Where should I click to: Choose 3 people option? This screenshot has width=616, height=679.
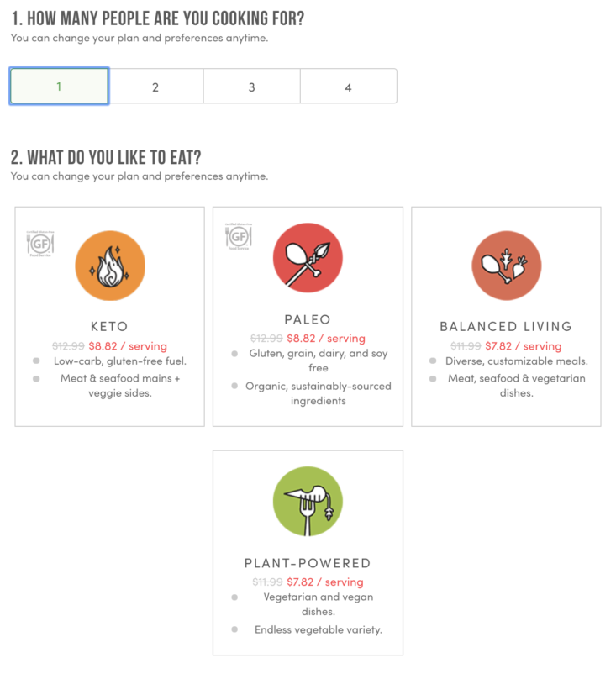(x=251, y=87)
